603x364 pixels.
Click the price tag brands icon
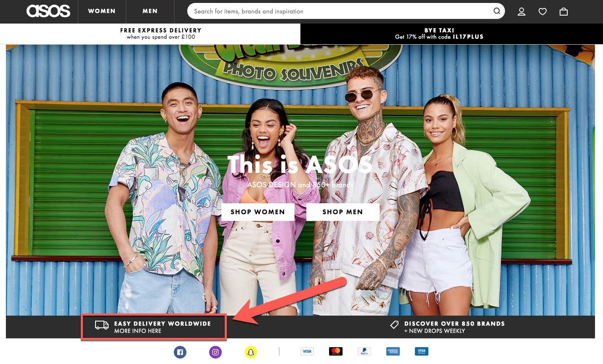pyautogui.click(x=394, y=324)
